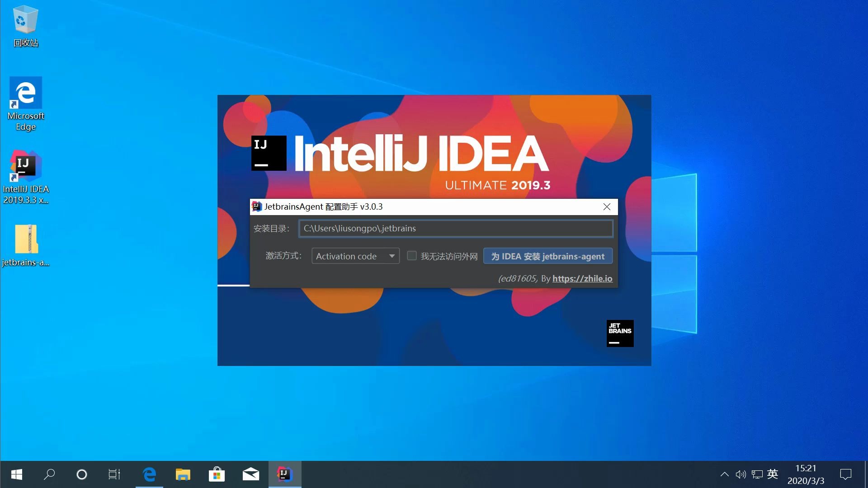Click the IJ logo on splash screen
Screen dimensions: 868x488
(269, 153)
